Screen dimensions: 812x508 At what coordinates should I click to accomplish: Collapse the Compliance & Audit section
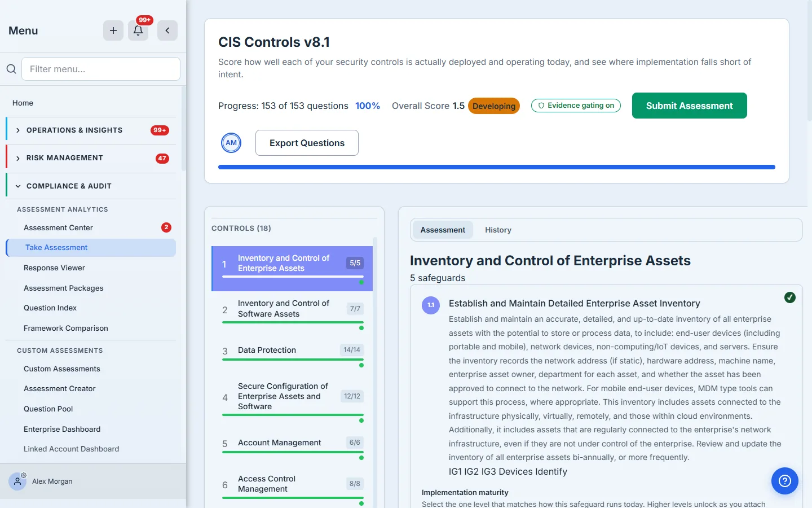point(91,186)
